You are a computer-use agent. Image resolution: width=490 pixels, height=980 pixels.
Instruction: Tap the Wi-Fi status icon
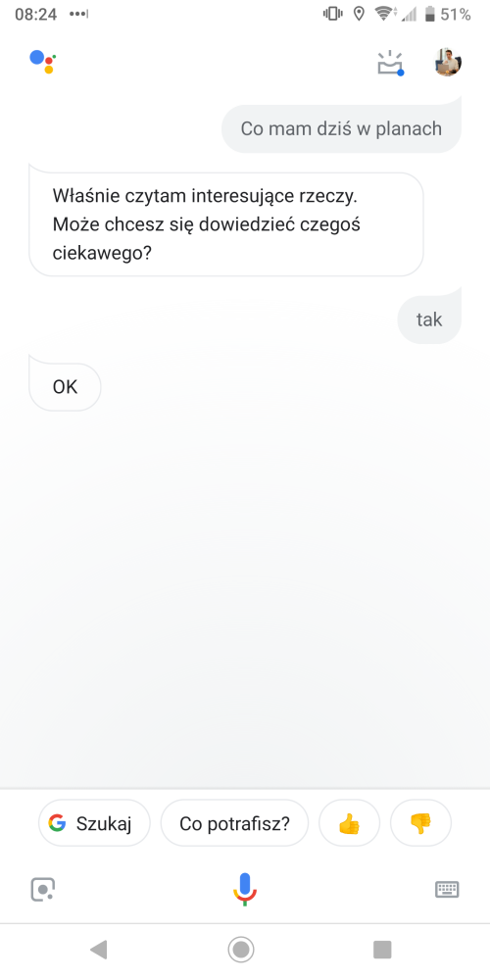coord(383,14)
